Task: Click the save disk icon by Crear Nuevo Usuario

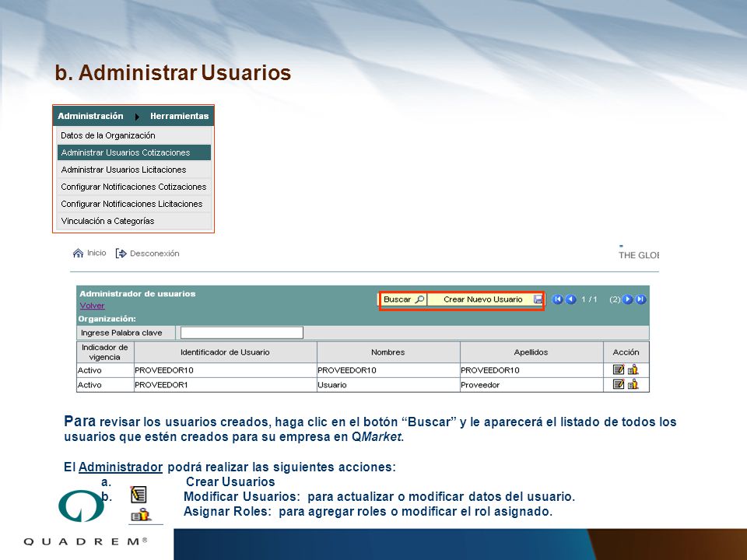Action: [x=538, y=299]
